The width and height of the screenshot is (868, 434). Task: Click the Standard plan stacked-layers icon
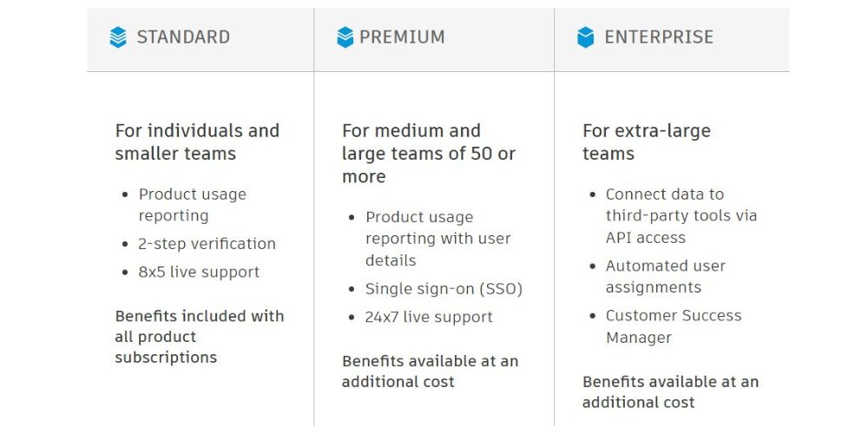(118, 37)
